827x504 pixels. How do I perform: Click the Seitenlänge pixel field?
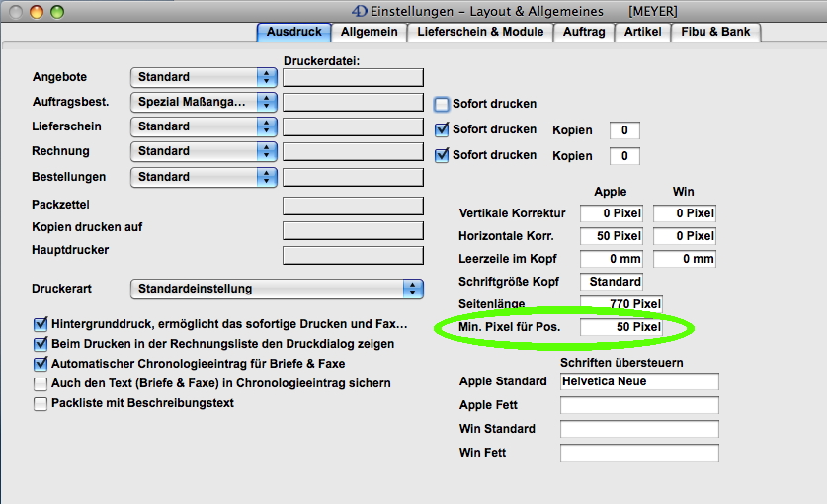pos(620,304)
